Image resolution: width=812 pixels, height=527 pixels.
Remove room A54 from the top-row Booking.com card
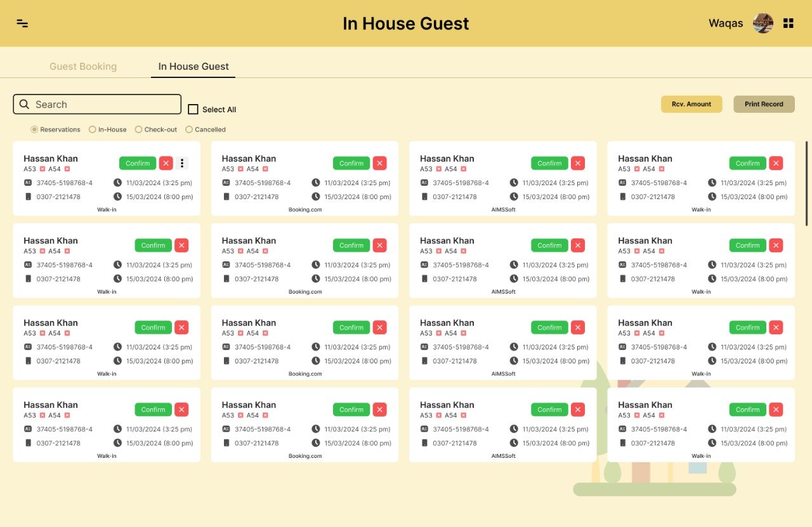tap(265, 169)
